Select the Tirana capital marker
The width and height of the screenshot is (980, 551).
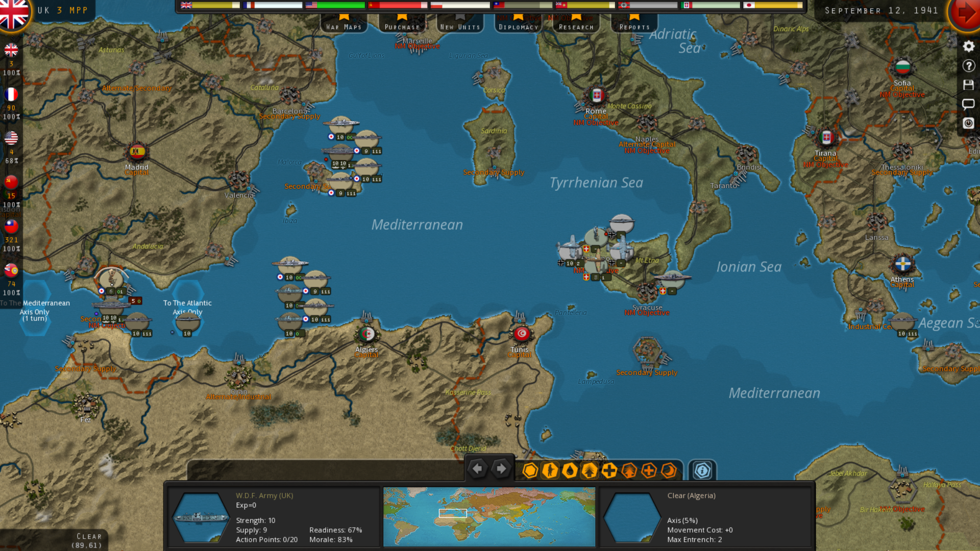click(826, 137)
